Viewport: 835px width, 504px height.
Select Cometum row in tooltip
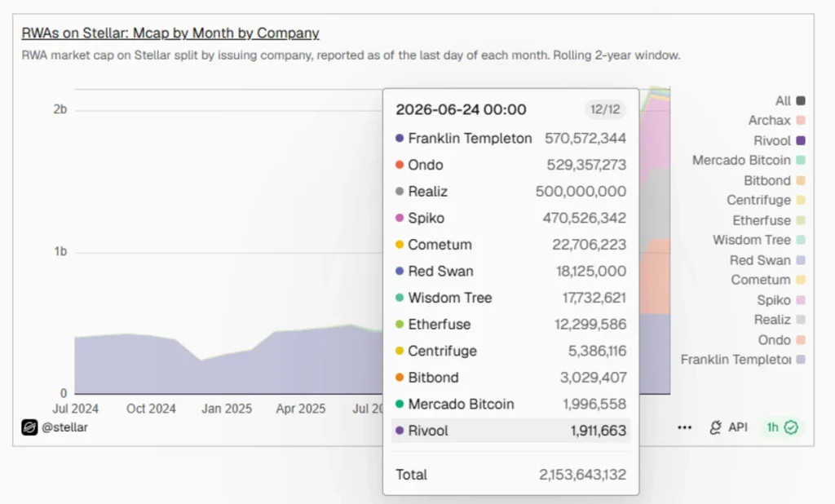point(510,245)
